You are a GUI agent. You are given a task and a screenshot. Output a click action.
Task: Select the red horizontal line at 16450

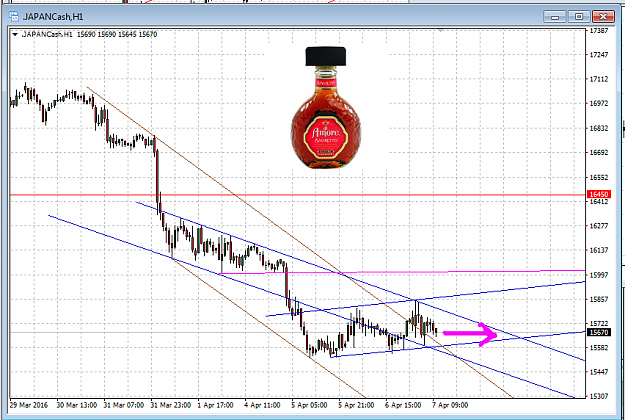(x=297, y=195)
